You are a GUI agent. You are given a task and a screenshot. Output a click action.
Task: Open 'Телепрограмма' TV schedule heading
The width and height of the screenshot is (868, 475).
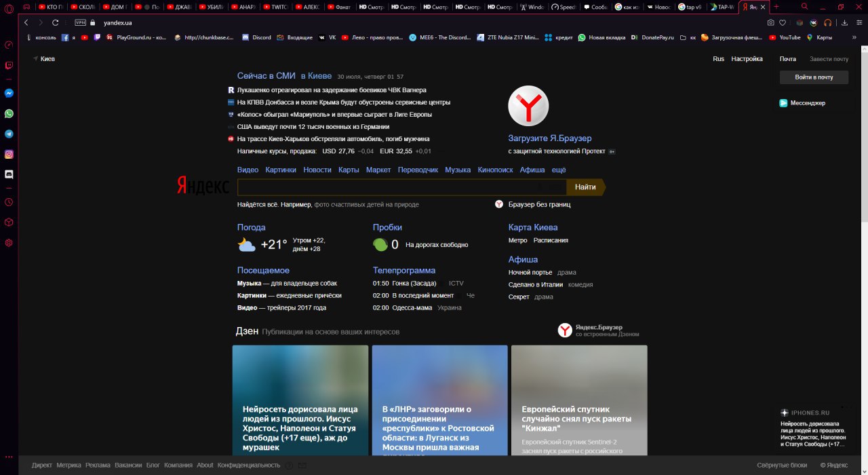coord(404,270)
